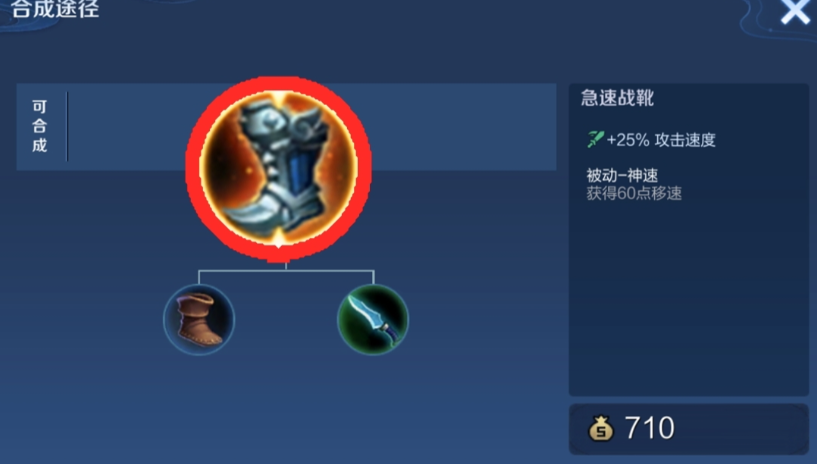The image size is (817, 464).
Task: Select the 急速战靴 boots icon
Action: click(x=278, y=168)
